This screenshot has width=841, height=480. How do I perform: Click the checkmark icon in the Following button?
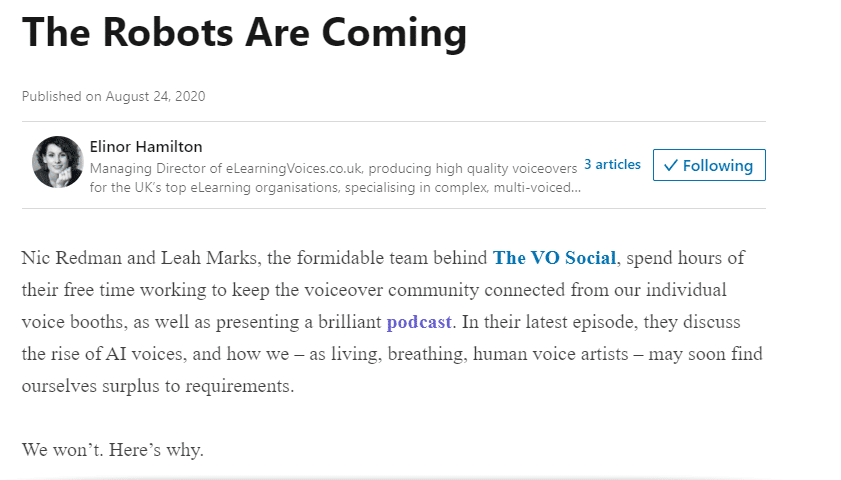(x=670, y=165)
